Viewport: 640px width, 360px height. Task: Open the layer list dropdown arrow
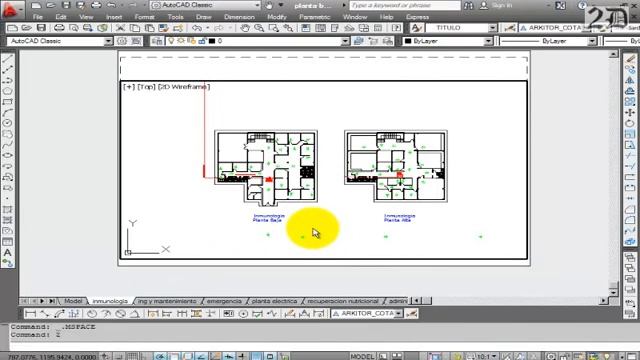(x=345, y=41)
